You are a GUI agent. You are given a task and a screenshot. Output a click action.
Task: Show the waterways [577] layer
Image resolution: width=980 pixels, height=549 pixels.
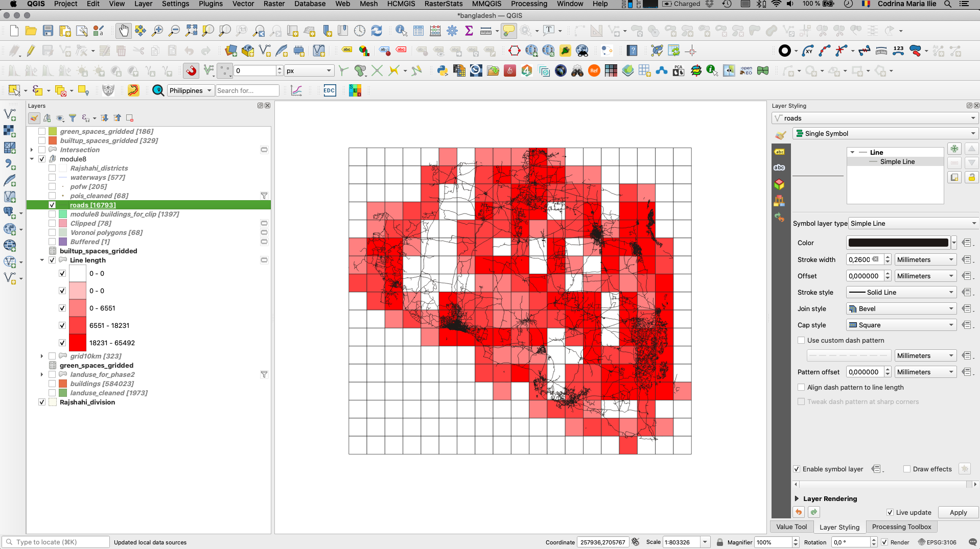[52, 177]
